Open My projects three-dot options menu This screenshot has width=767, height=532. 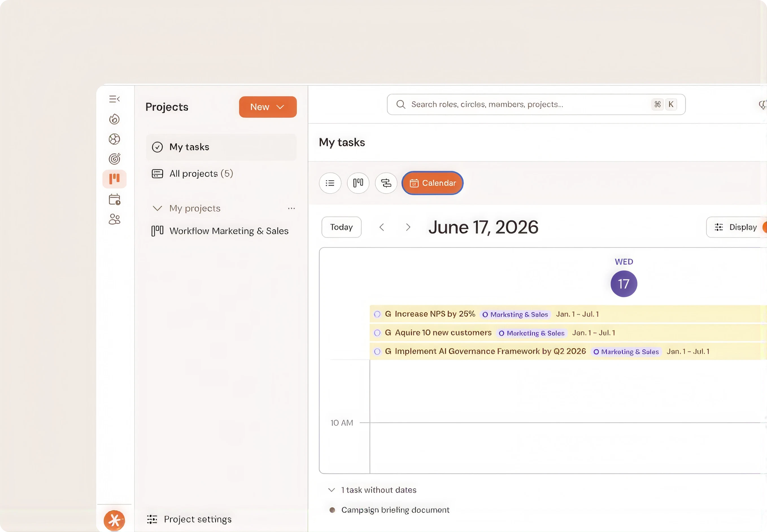(291, 208)
